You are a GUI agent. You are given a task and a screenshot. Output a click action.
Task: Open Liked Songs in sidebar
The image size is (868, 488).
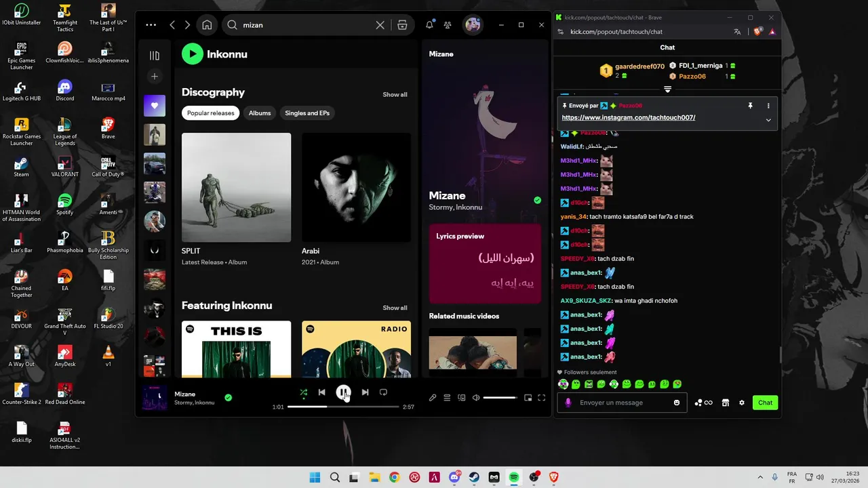click(155, 106)
